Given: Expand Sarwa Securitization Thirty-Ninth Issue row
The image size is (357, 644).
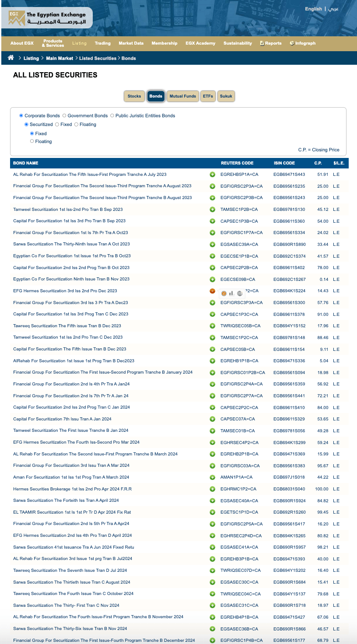Looking at the screenshot, I should click(x=212, y=245).
